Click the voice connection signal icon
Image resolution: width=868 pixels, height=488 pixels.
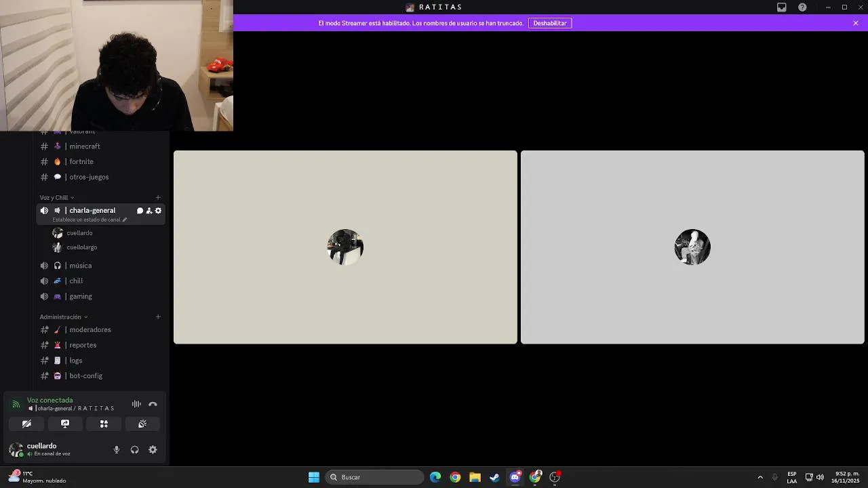pos(16,405)
